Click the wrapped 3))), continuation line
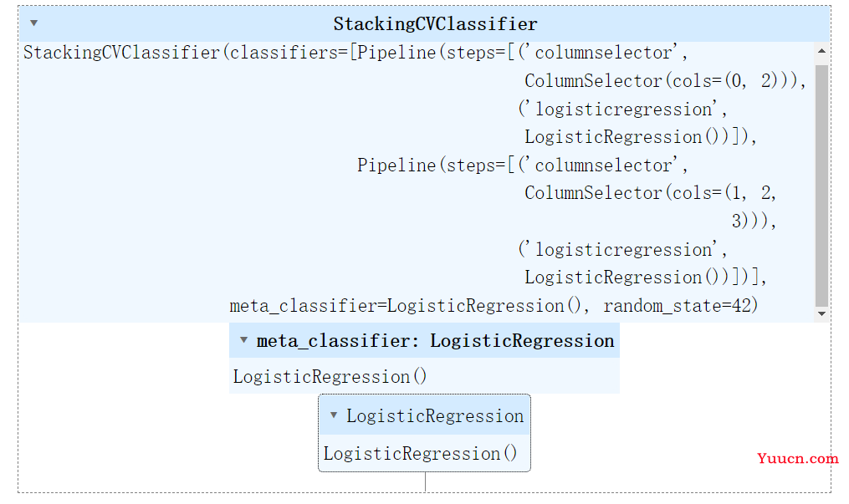This screenshot has height=504, width=849. 754,221
